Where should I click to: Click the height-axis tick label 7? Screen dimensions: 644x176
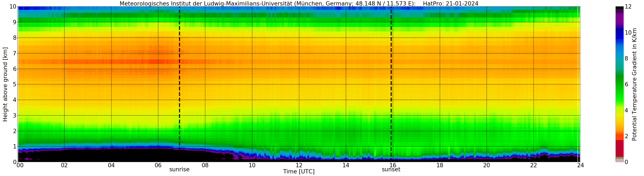pos(15,53)
